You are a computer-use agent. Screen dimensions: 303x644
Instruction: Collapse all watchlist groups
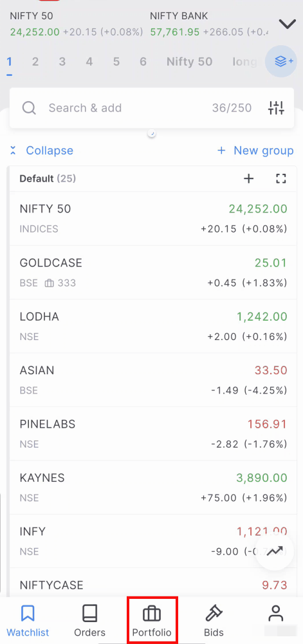coord(41,150)
